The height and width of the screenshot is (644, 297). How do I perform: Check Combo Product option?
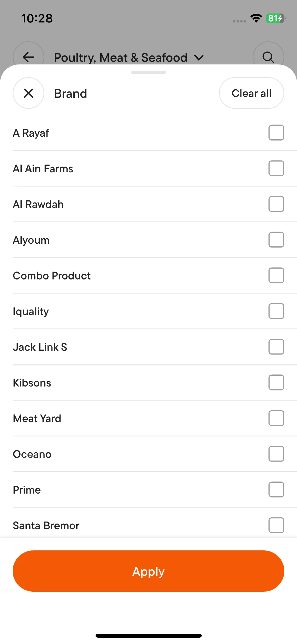276,275
